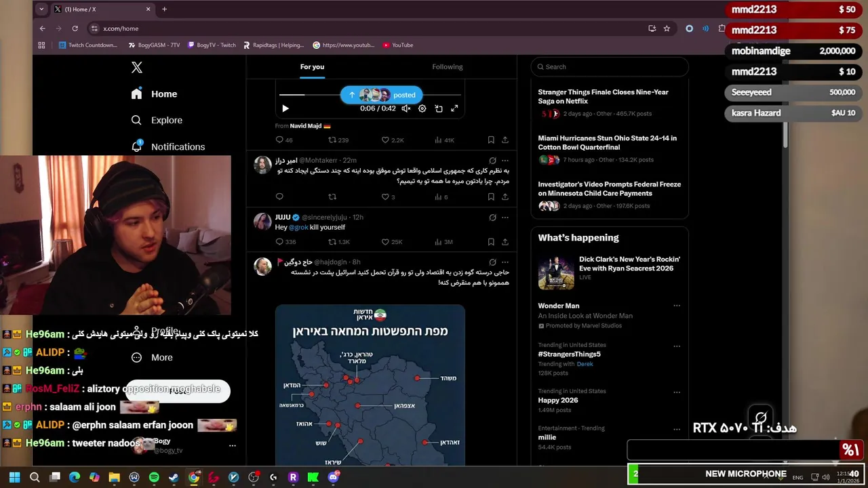Open video settings gear
Screen dimensions: 868x488
(x=422, y=108)
